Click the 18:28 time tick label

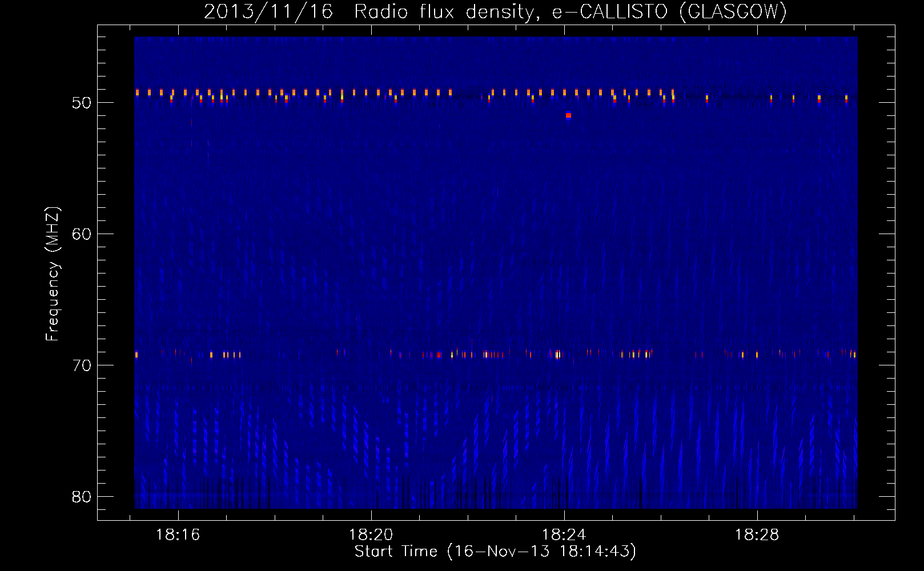pos(757,535)
